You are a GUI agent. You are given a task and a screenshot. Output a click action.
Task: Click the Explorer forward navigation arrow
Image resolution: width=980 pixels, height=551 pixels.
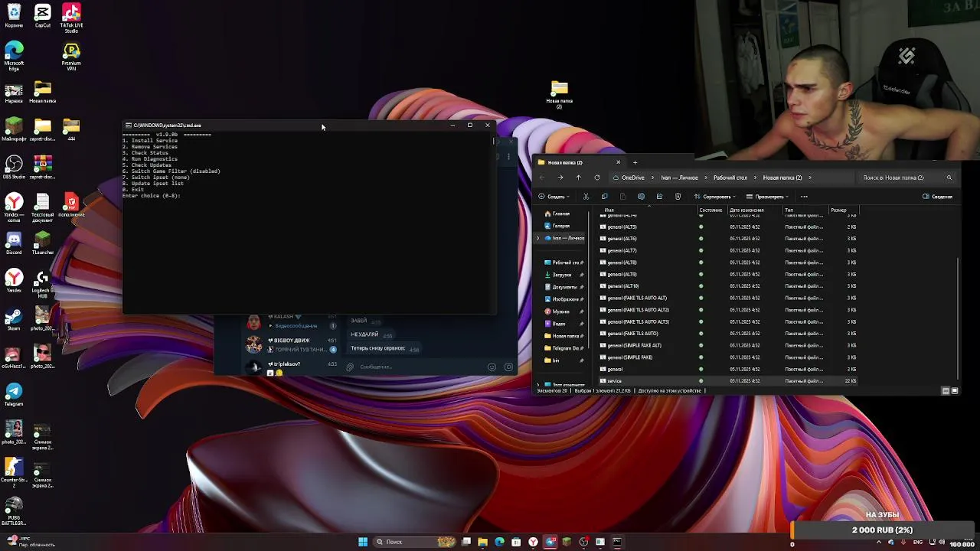560,178
